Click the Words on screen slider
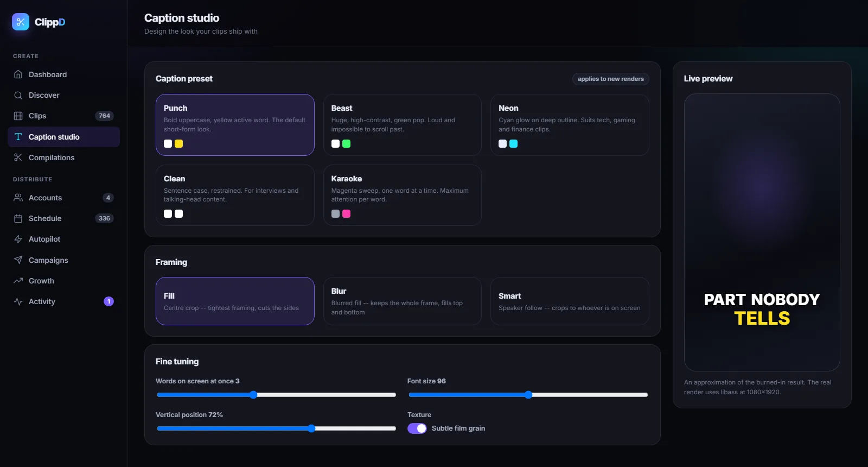This screenshot has height=467, width=868. point(276,395)
